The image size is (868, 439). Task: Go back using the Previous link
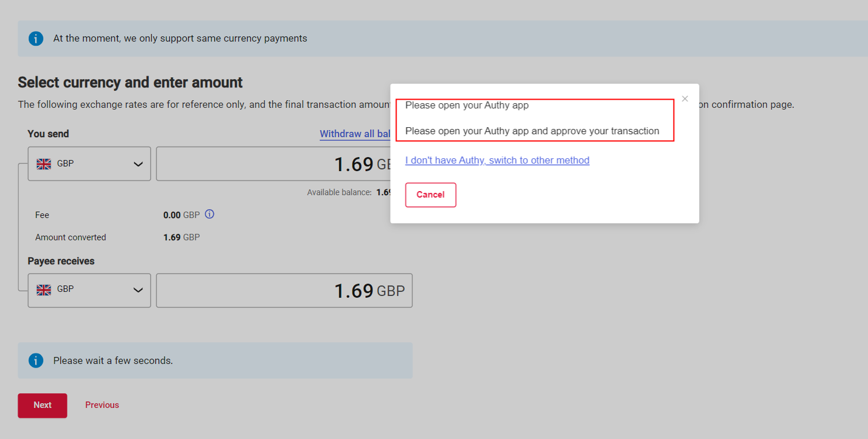tap(102, 405)
